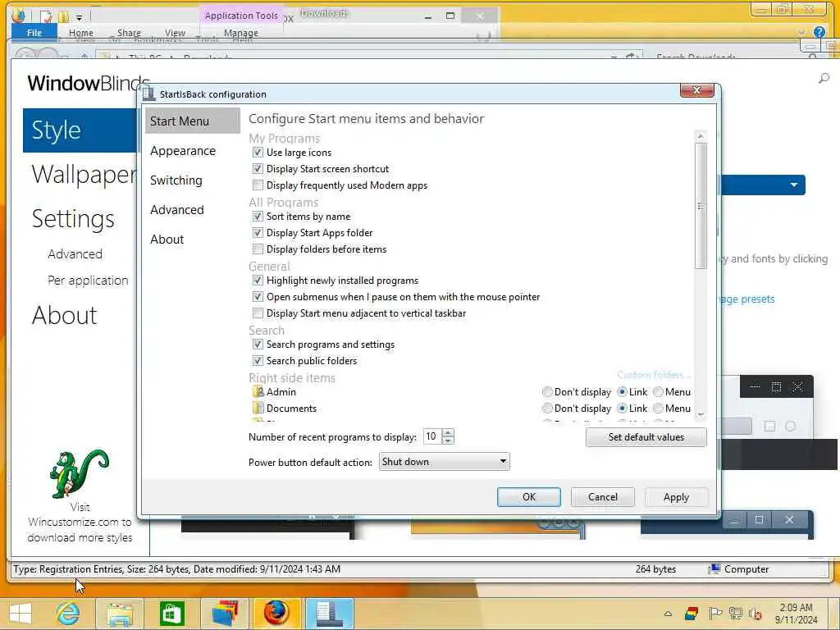Select Menu option for Admin
The image size is (840, 630).
659,392
